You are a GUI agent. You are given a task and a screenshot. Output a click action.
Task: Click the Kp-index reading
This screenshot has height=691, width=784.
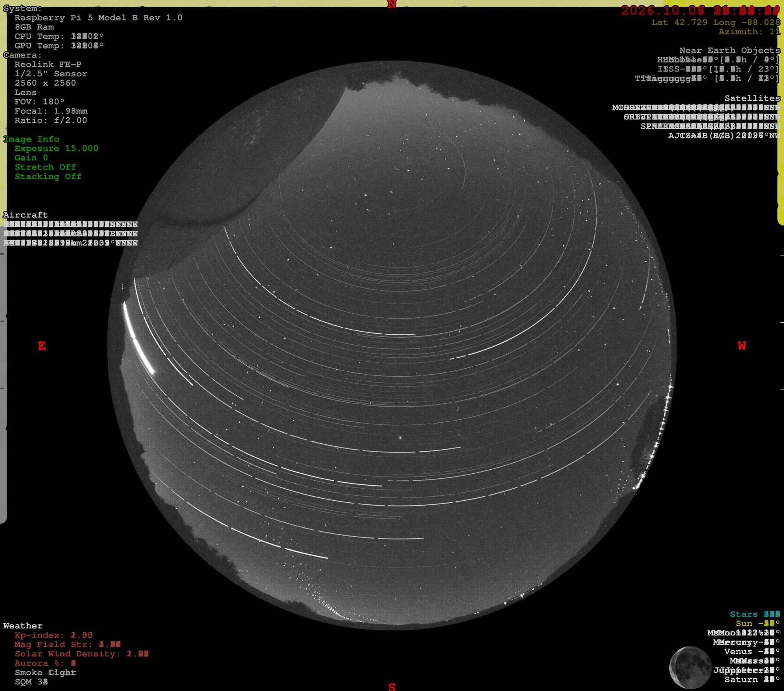[53, 635]
